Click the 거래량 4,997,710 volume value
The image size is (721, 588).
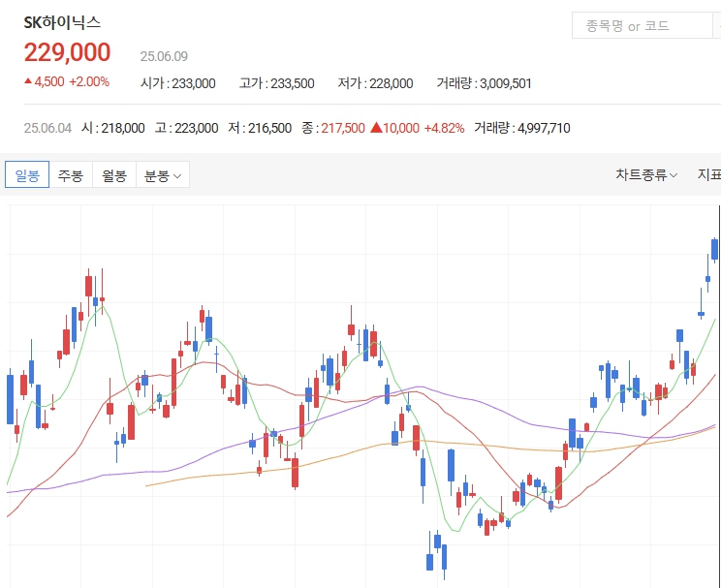pos(522,128)
